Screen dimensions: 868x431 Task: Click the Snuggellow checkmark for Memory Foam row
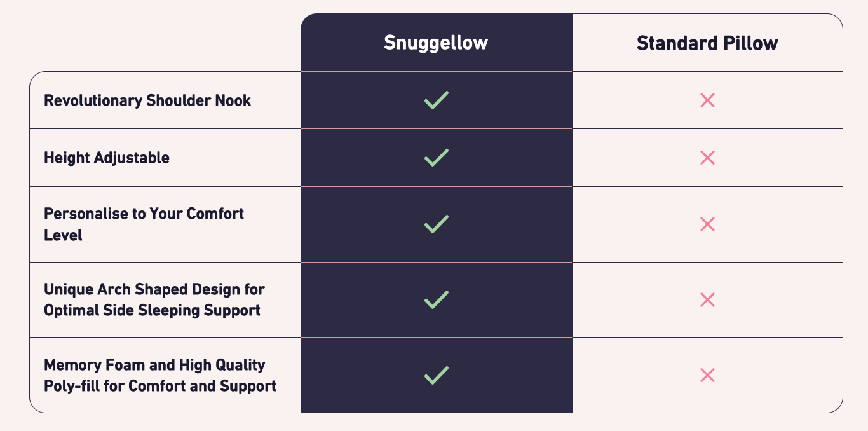click(x=436, y=375)
